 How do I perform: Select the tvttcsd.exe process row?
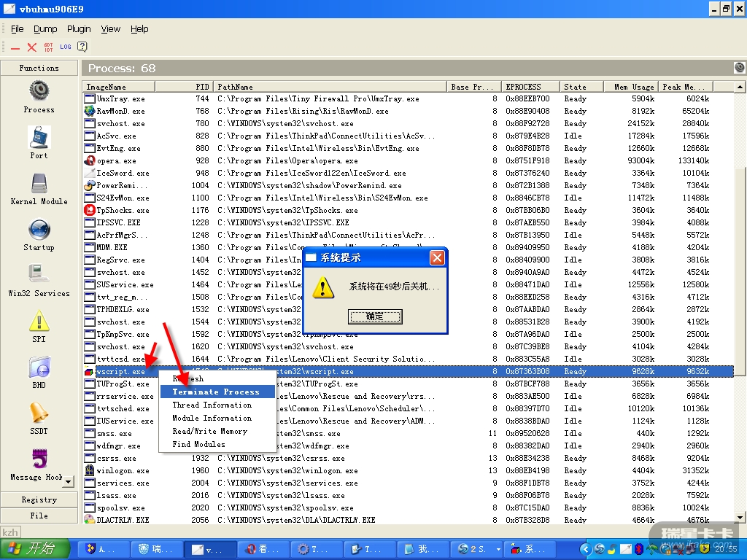408,359
